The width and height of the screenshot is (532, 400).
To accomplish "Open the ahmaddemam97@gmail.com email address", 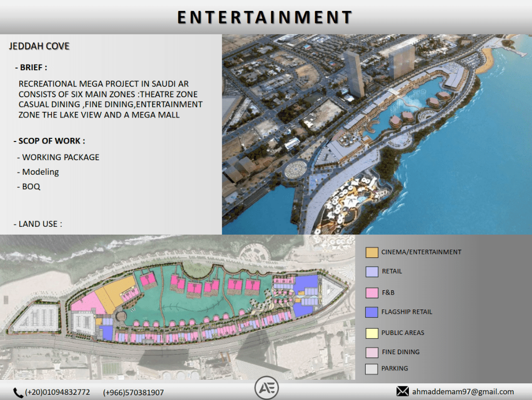I will click(463, 392).
